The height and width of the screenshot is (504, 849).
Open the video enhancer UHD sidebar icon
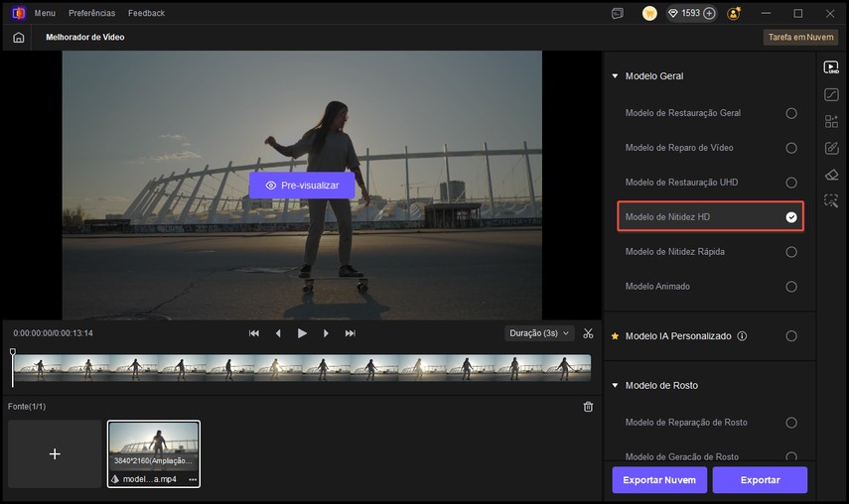click(x=831, y=67)
